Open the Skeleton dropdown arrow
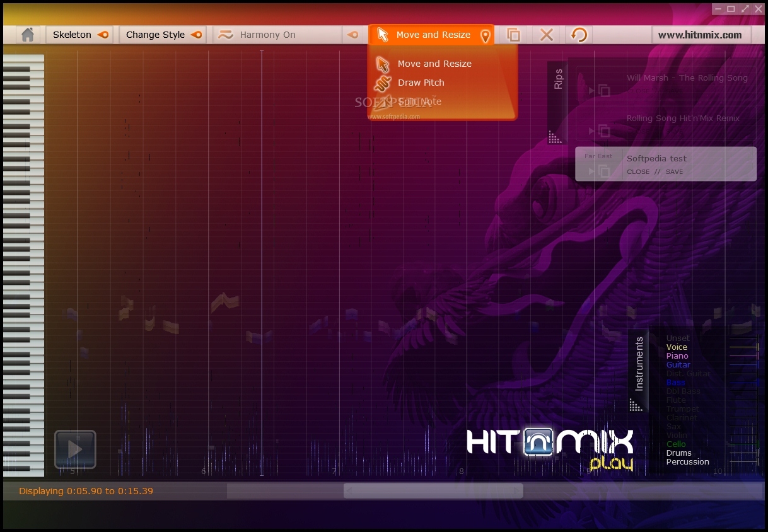Viewport: 768px width, 532px height. coord(103,35)
